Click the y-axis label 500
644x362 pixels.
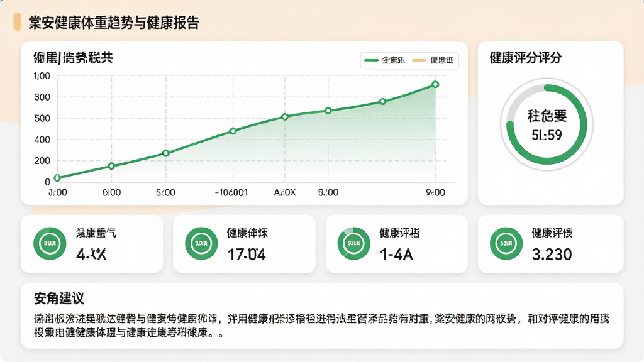click(42, 118)
